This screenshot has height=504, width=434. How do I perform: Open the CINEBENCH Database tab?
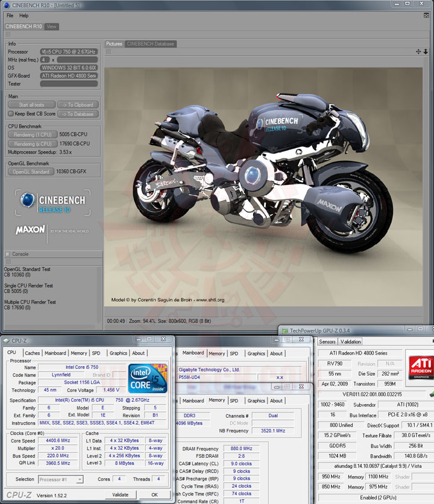click(x=150, y=44)
